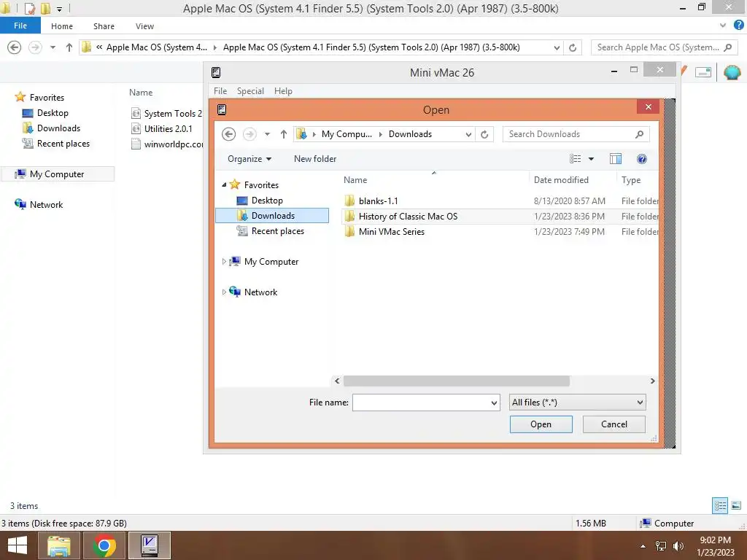Expand My Computer in the Open dialog tree
The image size is (747, 560).
(x=224, y=262)
